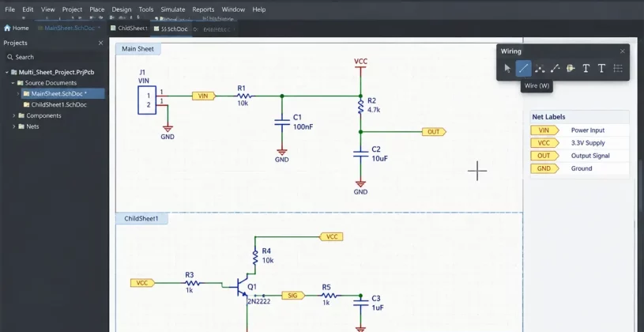Screen dimensions: 644x332
Task: Click the Projects panel Search field
Action: pyautogui.click(x=54, y=57)
